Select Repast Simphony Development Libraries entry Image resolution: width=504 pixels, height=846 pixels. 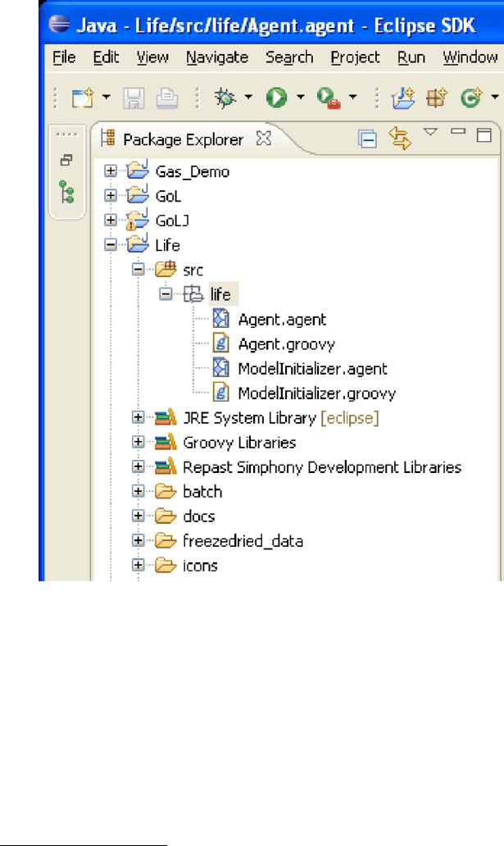322,467
